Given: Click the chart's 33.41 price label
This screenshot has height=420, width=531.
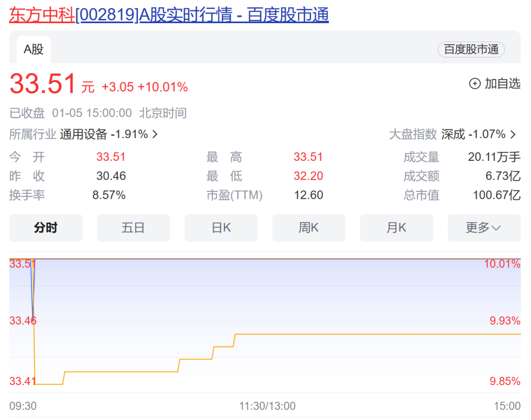Looking at the screenshot, I should 22,381.
